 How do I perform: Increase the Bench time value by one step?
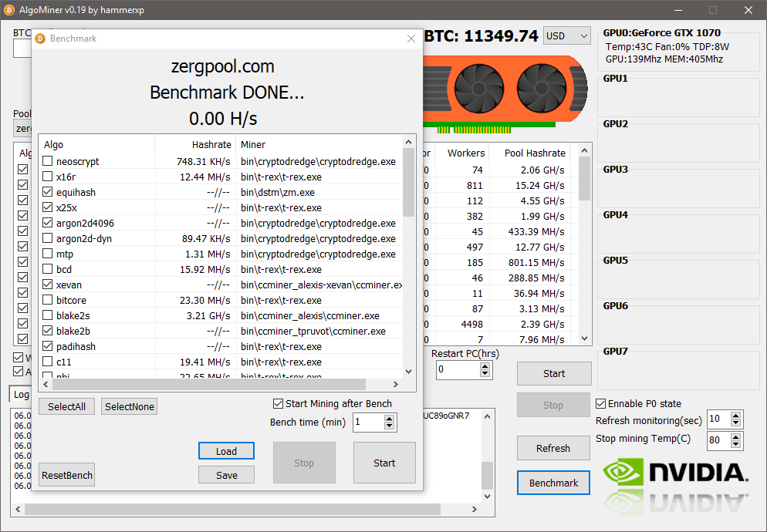[390, 419]
